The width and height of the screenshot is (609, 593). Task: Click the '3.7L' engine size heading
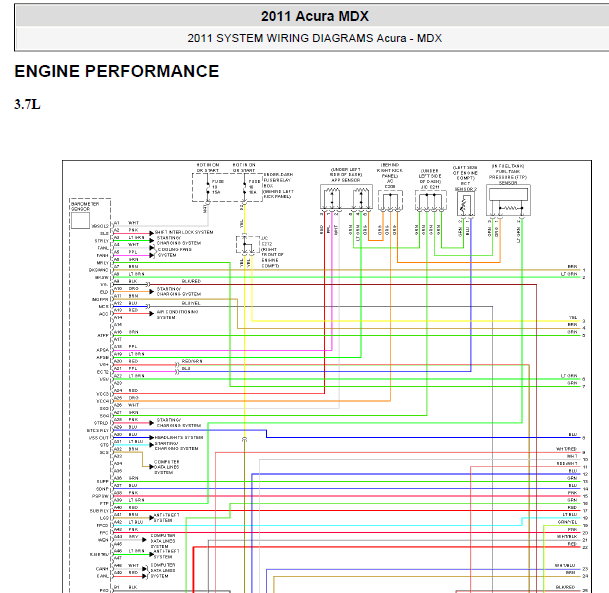[27, 104]
